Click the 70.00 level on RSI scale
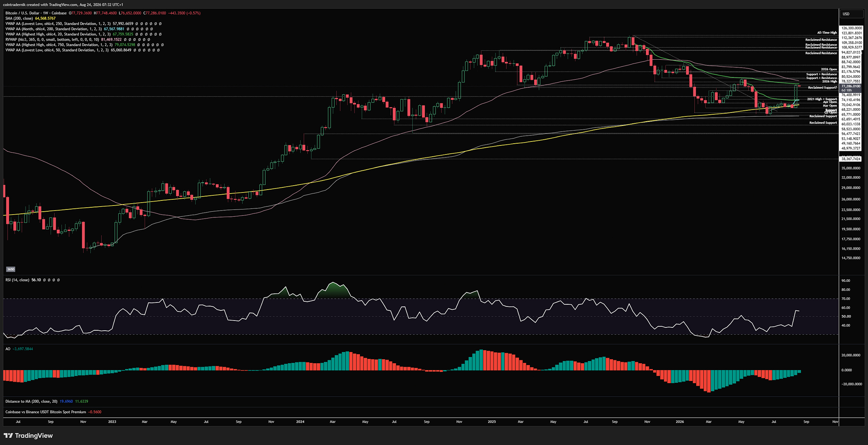This screenshot has width=868, height=445. point(846,299)
